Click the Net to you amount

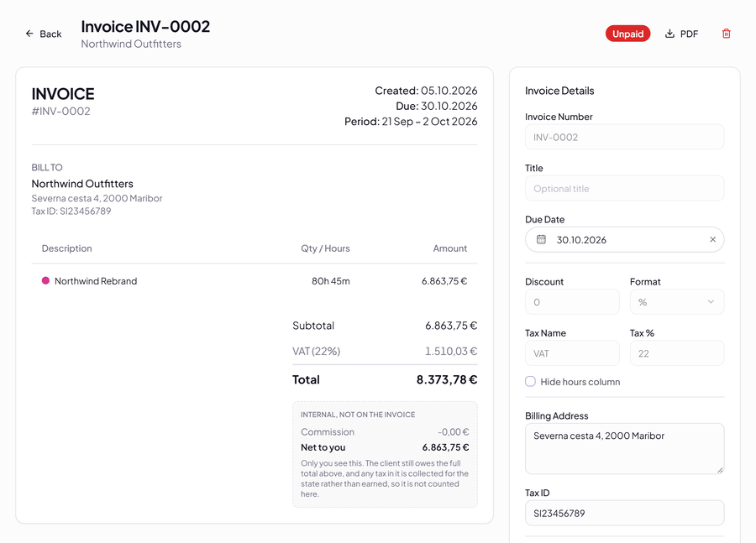(445, 447)
